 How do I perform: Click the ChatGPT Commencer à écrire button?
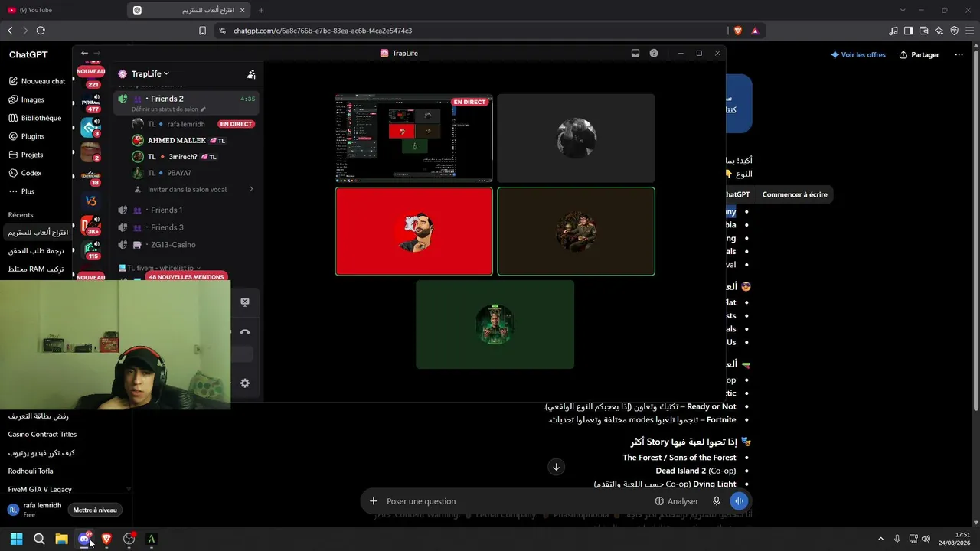[795, 194]
